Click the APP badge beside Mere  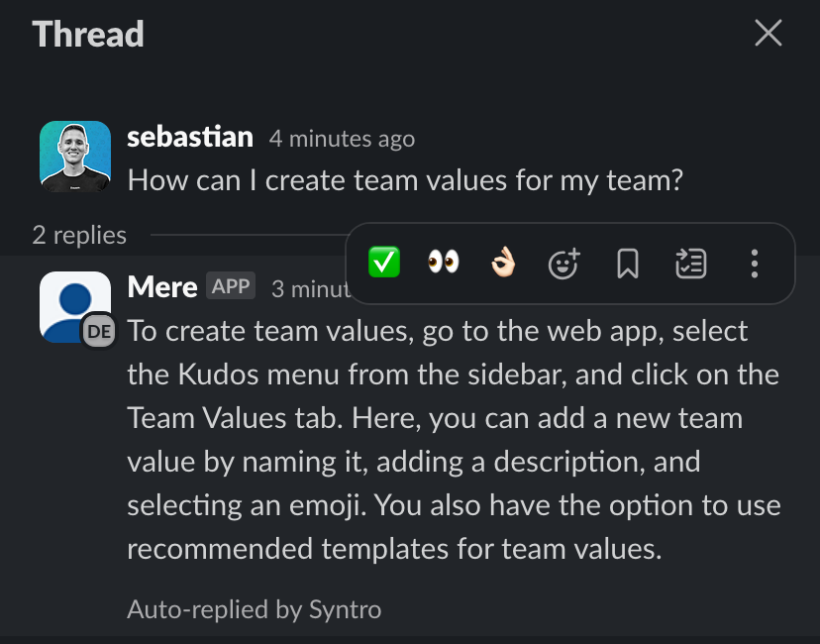(231, 285)
